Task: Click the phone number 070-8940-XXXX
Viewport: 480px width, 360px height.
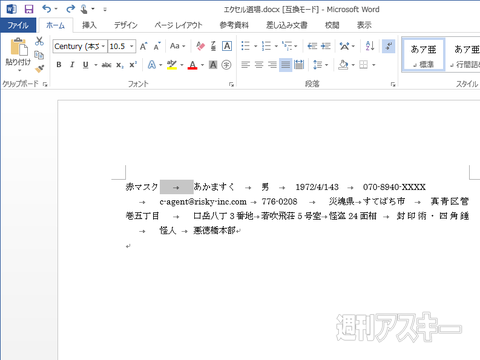Action: point(394,187)
